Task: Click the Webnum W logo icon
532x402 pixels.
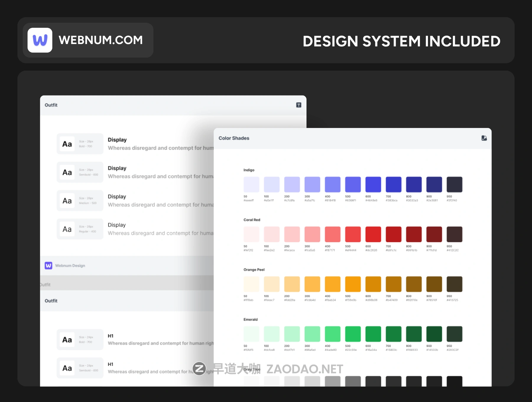Action: pos(40,40)
